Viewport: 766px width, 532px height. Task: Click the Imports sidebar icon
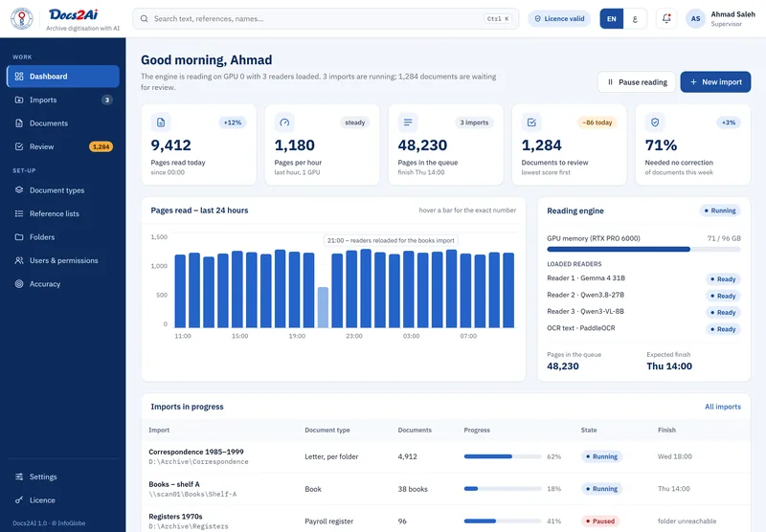[19, 100]
